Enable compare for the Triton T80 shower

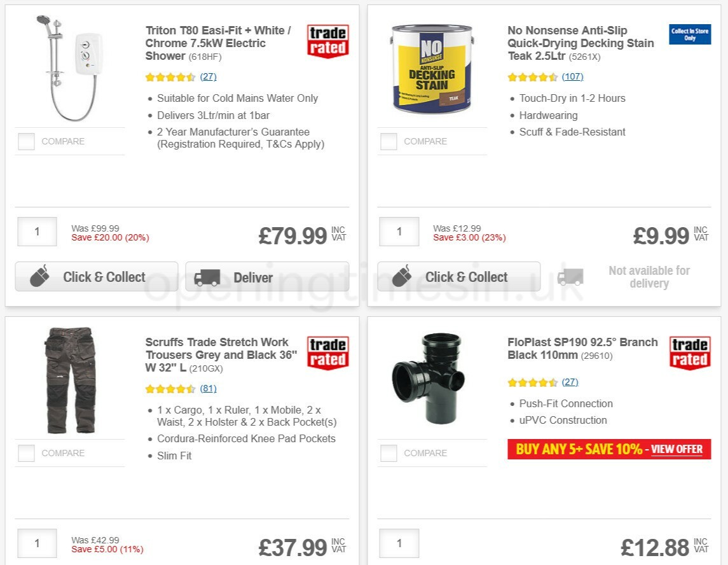point(26,141)
